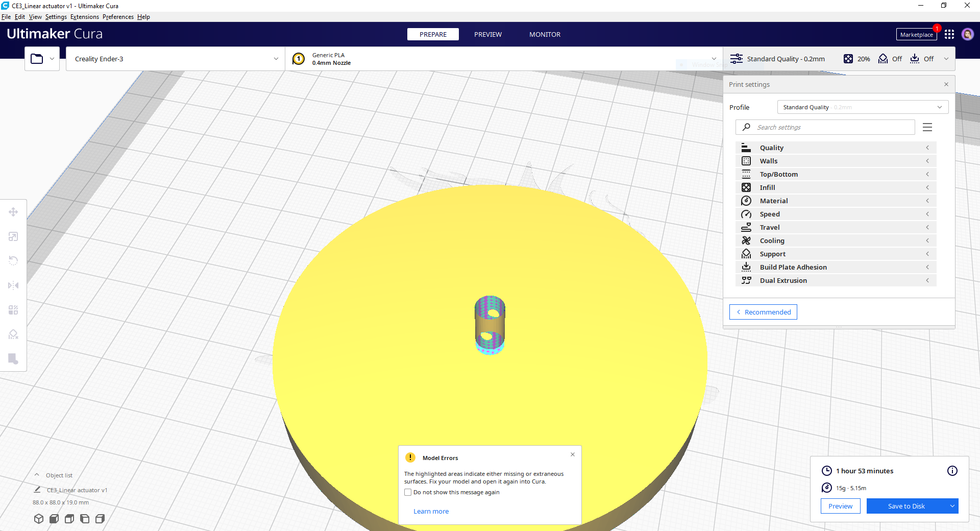
Task: Open the Extensions menu
Action: [x=85, y=17]
